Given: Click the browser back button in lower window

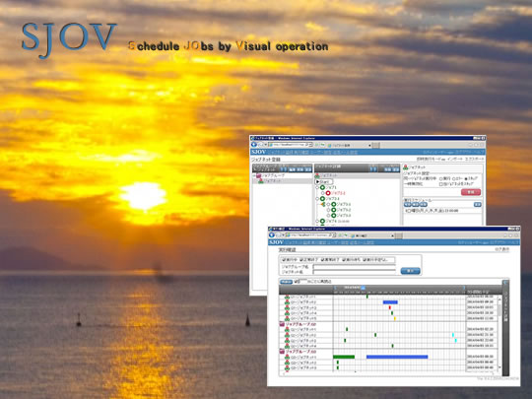Looking at the screenshot, I should click(272, 235).
